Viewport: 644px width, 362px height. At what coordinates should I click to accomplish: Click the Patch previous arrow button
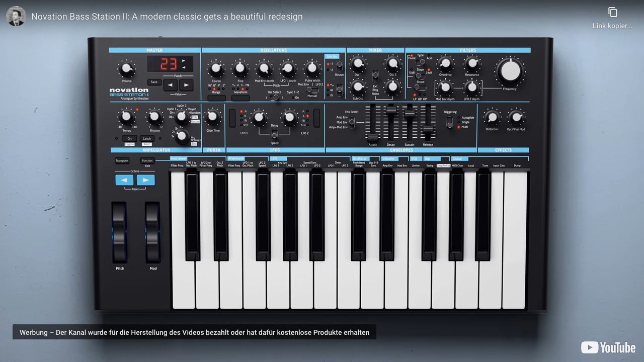pos(170,85)
